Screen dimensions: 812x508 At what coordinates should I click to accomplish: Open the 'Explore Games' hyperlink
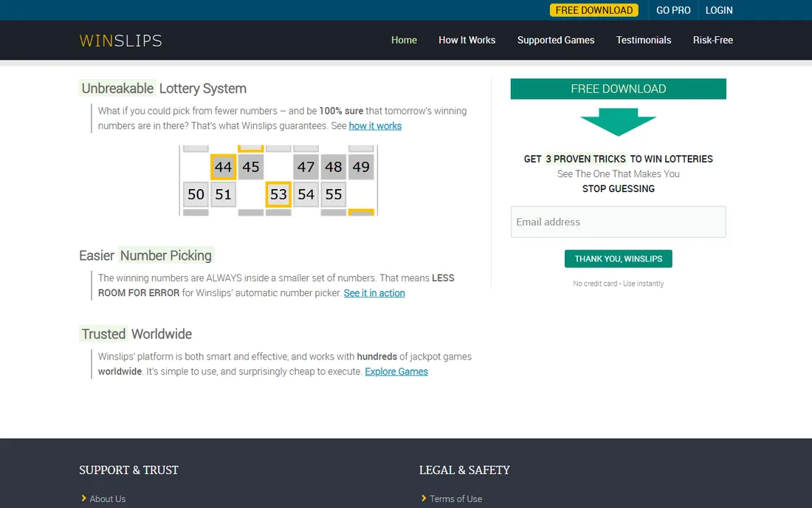coord(396,372)
